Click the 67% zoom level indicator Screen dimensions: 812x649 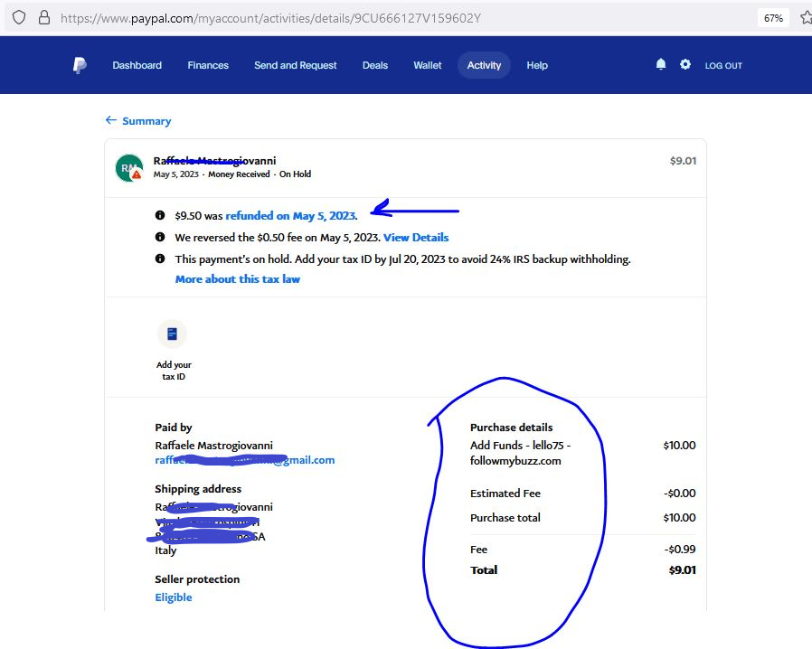tap(773, 17)
